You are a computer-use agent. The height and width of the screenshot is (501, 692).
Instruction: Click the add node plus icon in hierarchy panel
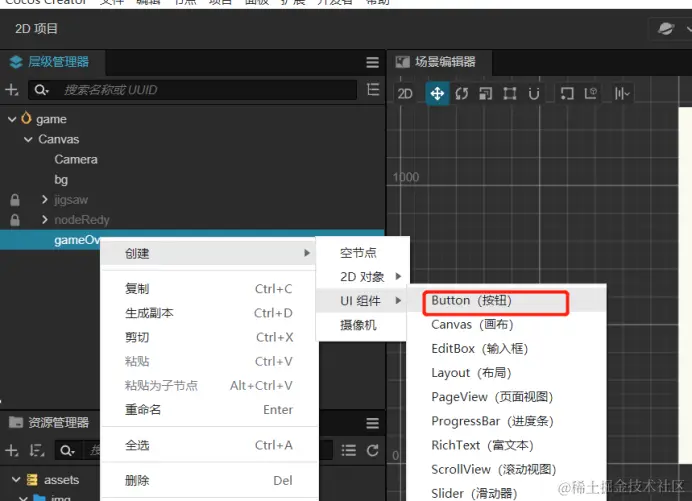(x=11, y=90)
